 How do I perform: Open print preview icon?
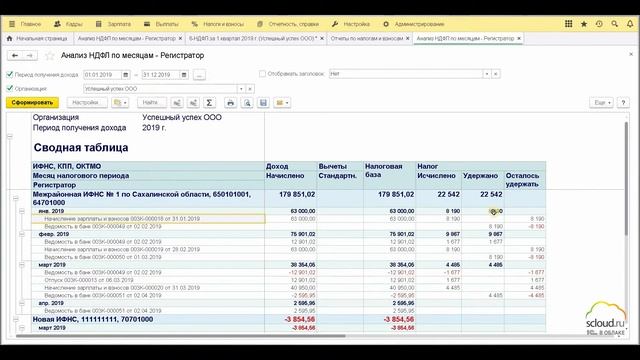point(247,103)
